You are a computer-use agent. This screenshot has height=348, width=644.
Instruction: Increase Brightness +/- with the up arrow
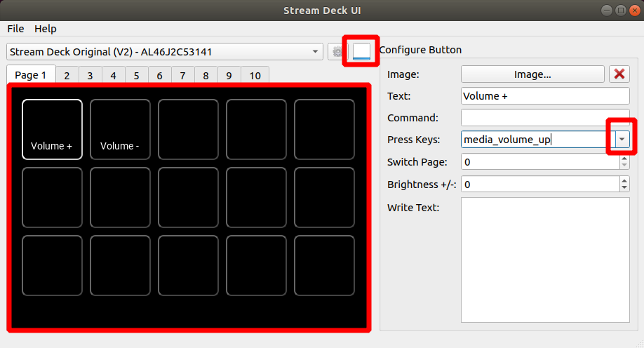point(624,180)
